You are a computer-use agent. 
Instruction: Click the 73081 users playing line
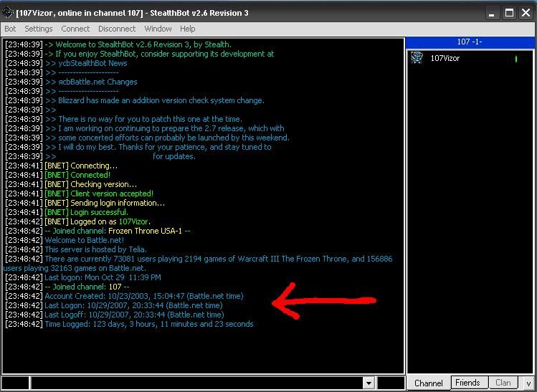tap(199, 263)
